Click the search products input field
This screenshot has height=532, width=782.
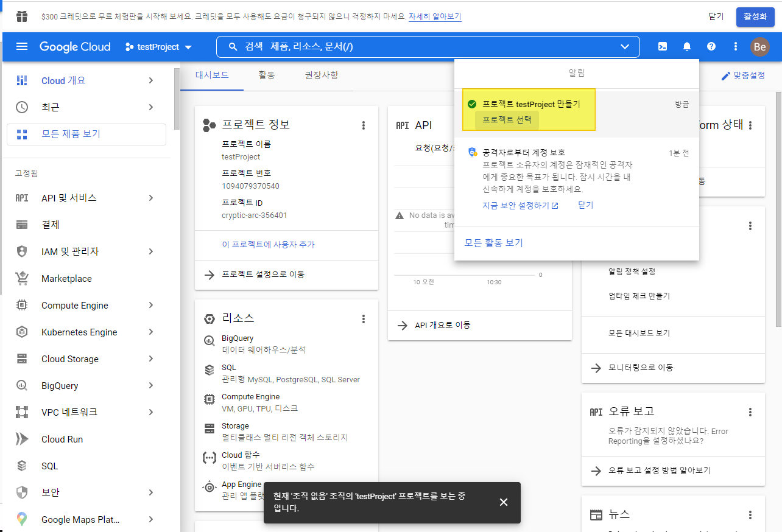(x=428, y=47)
